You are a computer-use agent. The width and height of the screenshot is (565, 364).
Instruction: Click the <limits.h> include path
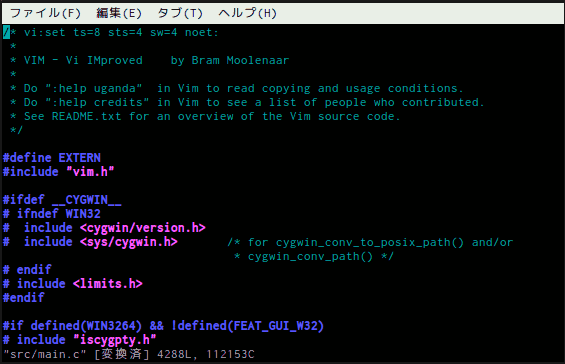[x=108, y=284]
